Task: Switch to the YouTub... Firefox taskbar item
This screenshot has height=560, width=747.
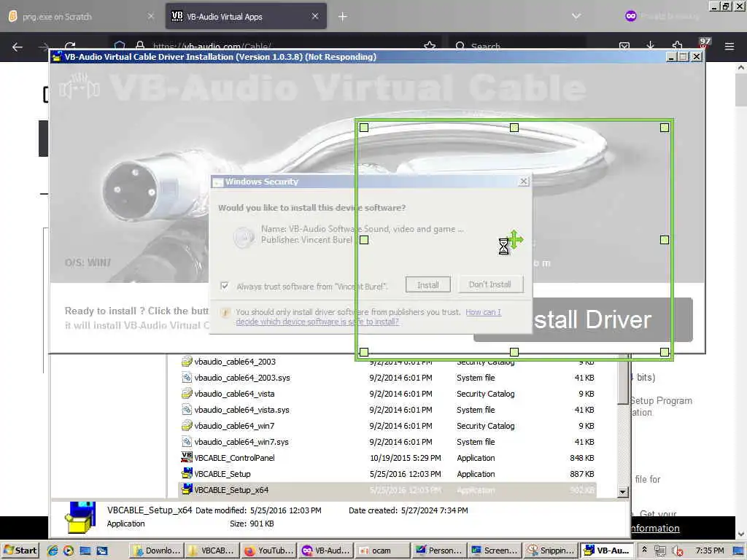Action: pyautogui.click(x=268, y=551)
